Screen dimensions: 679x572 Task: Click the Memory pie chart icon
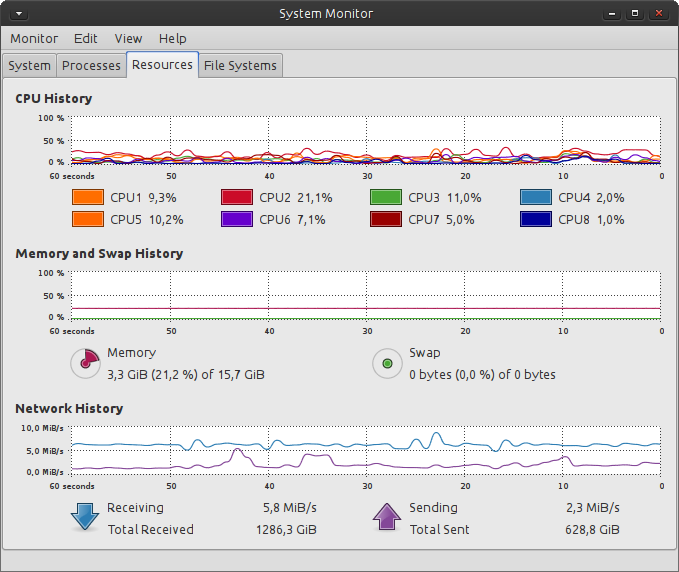coord(85,363)
